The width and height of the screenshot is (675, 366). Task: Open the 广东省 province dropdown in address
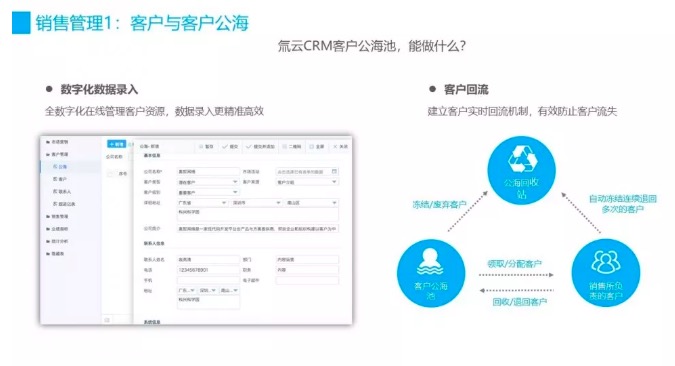(202, 202)
